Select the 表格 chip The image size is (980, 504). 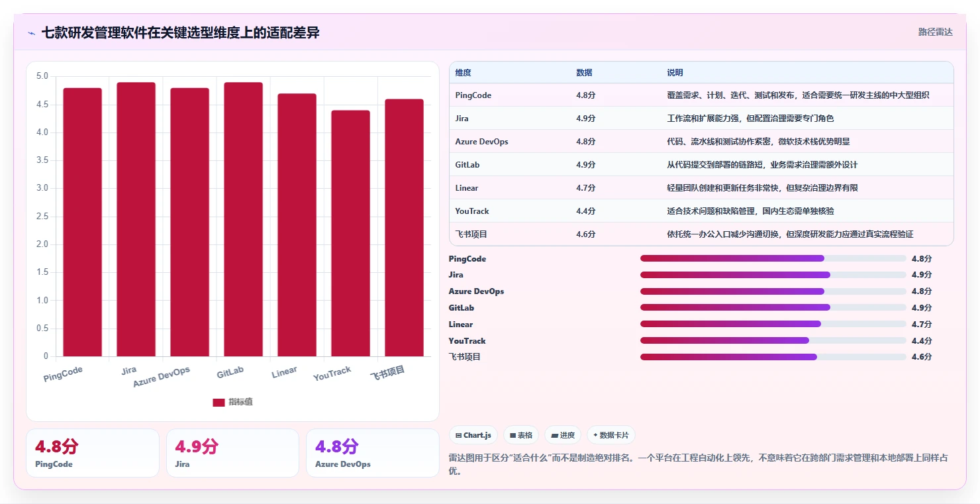pos(521,435)
